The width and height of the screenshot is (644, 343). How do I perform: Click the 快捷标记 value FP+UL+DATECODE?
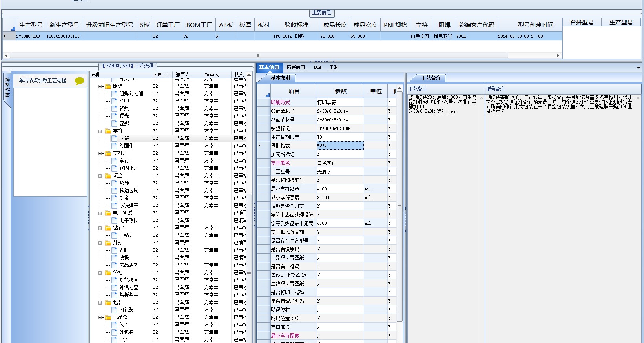[x=340, y=128]
